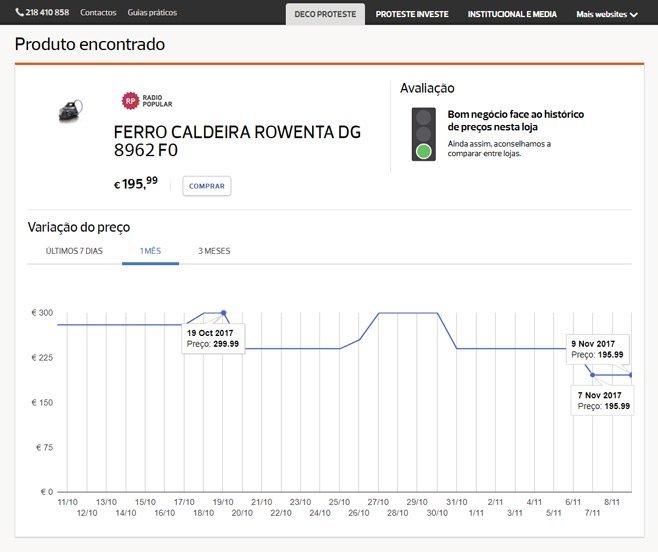Image resolution: width=658 pixels, height=552 pixels.
Task: Click the Radio Popular store logo
Action: click(x=147, y=101)
